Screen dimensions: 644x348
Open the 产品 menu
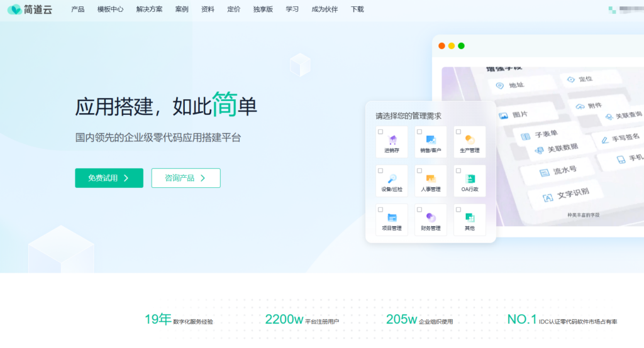point(77,9)
